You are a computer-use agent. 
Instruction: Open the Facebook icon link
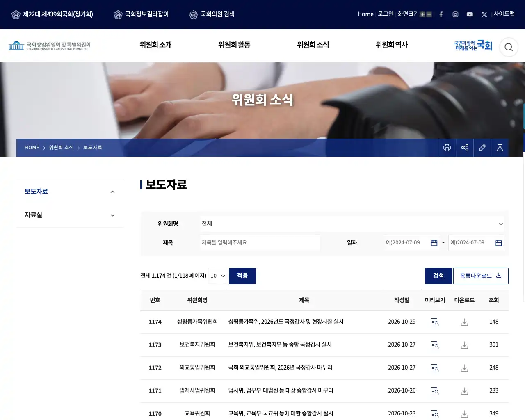pyautogui.click(x=441, y=14)
